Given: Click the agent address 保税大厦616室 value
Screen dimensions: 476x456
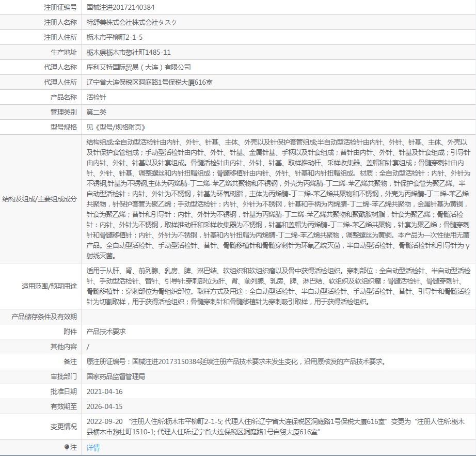Looking at the screenshot, I should coord(149,82).
